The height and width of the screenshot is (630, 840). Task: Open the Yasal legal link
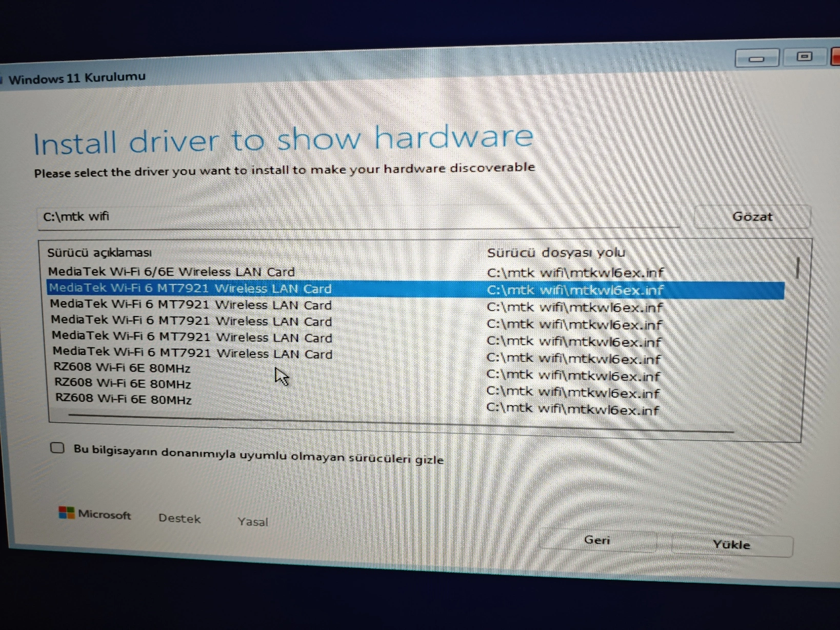pyautogui.click(x=253, y=522)
